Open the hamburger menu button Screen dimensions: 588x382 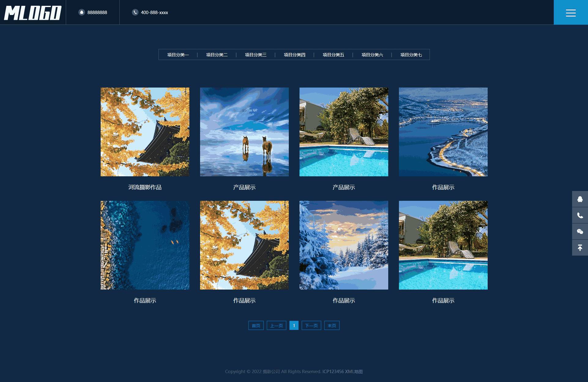571,13
